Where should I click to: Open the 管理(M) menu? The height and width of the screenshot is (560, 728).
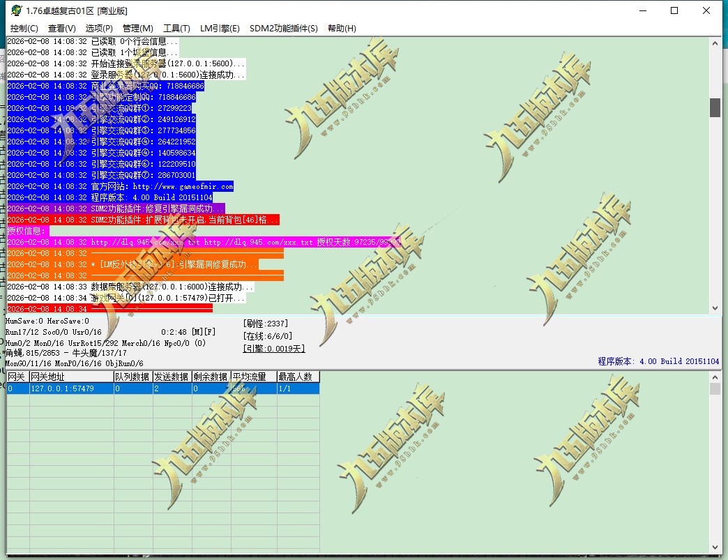click(137, 29)
